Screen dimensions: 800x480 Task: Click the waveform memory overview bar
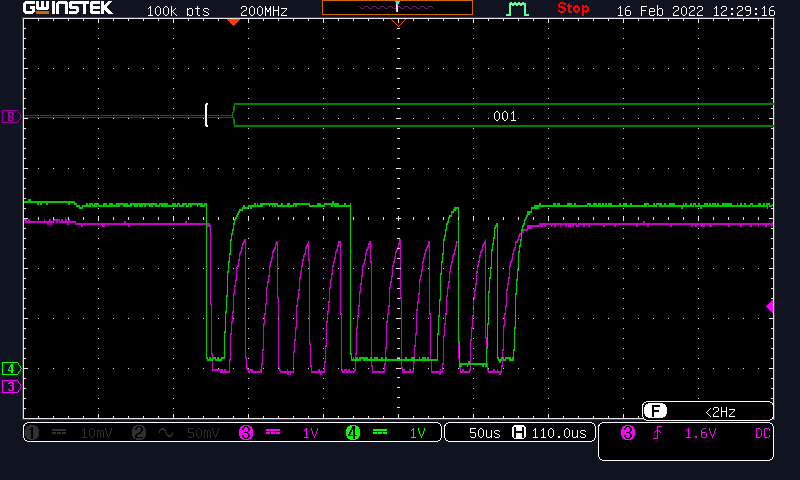point(397,7)
